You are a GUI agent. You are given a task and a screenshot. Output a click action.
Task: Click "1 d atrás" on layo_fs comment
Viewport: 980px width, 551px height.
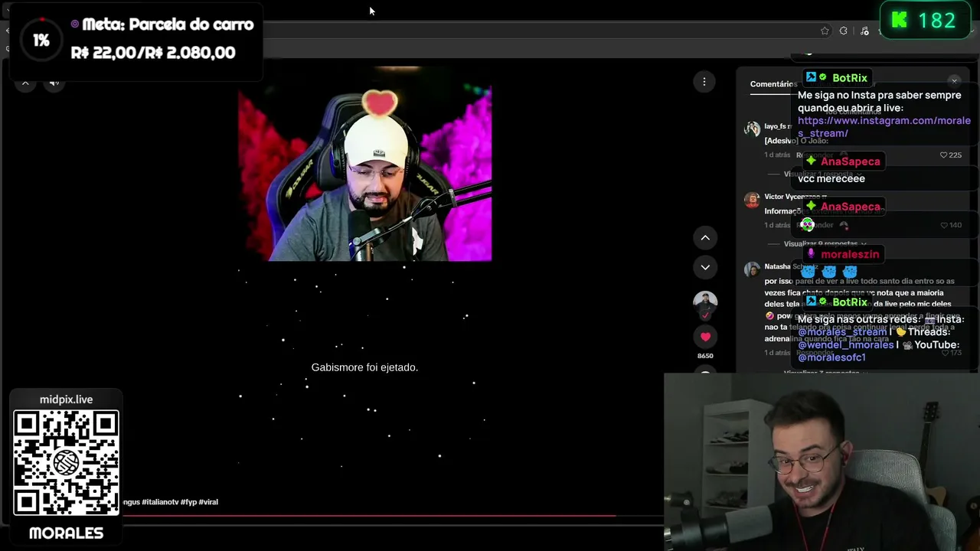pos(777,155)
